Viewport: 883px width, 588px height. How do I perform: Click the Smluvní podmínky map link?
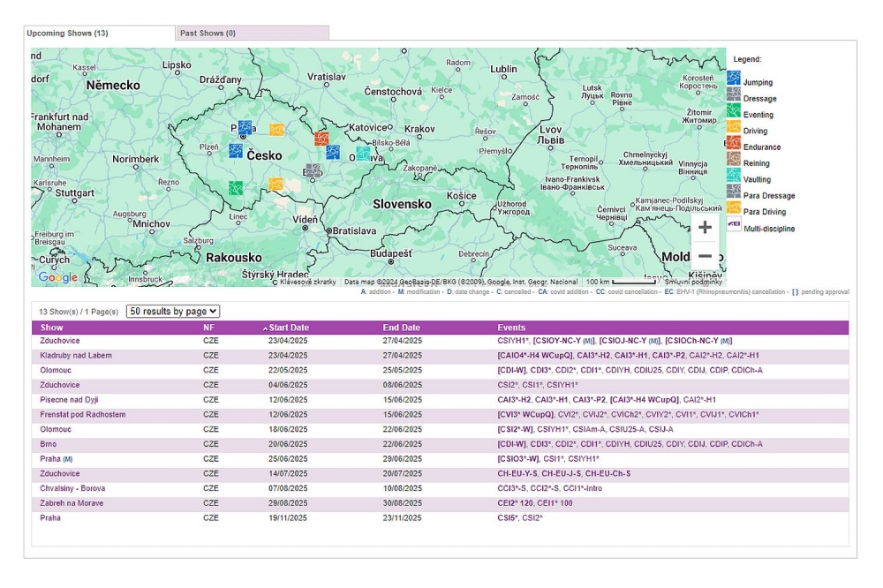pos(692,282)
